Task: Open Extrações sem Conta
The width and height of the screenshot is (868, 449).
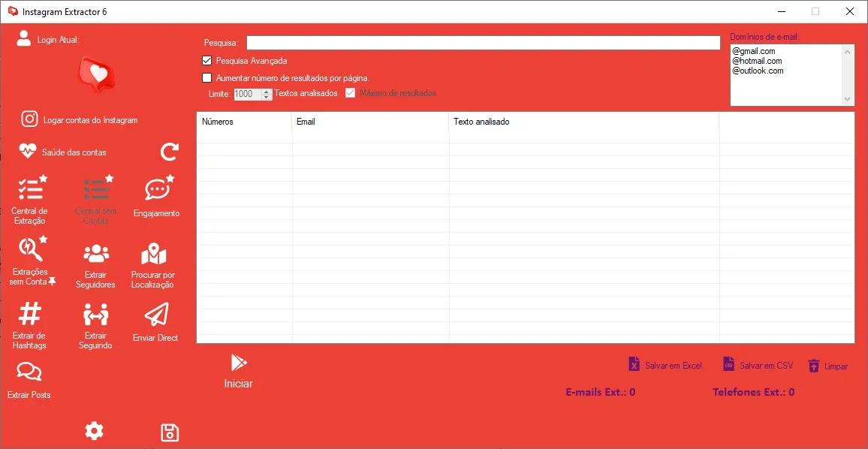Action: (32, 261)
